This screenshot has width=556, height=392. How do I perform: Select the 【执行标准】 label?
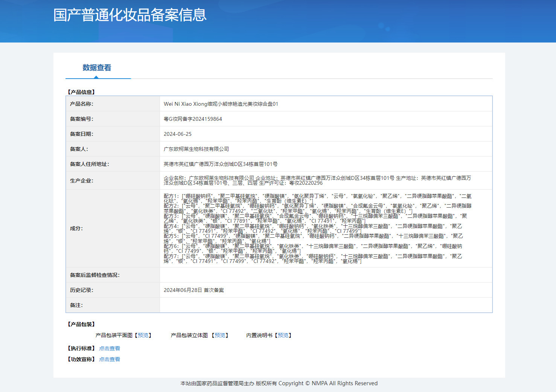[x=81, y=348]
